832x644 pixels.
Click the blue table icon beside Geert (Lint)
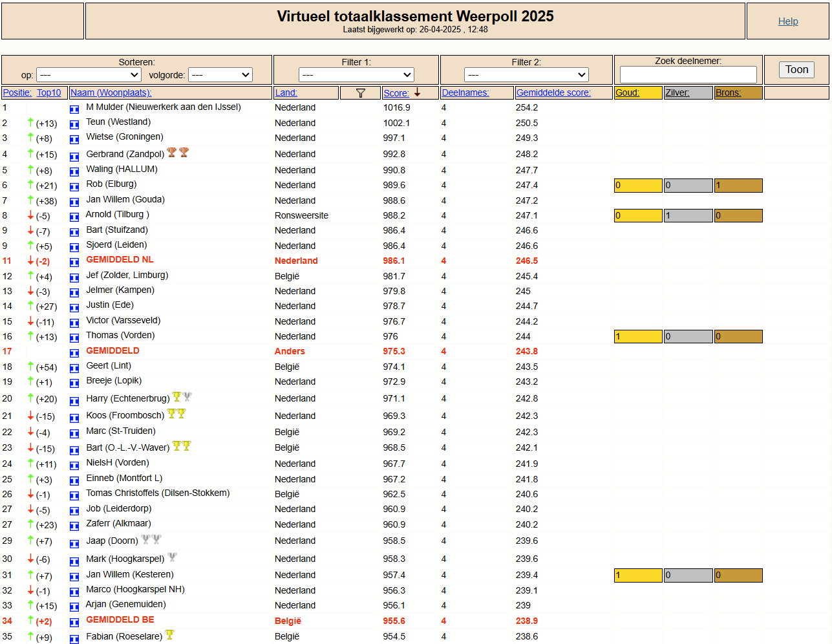pyautogui.click(x=74, y=368)
